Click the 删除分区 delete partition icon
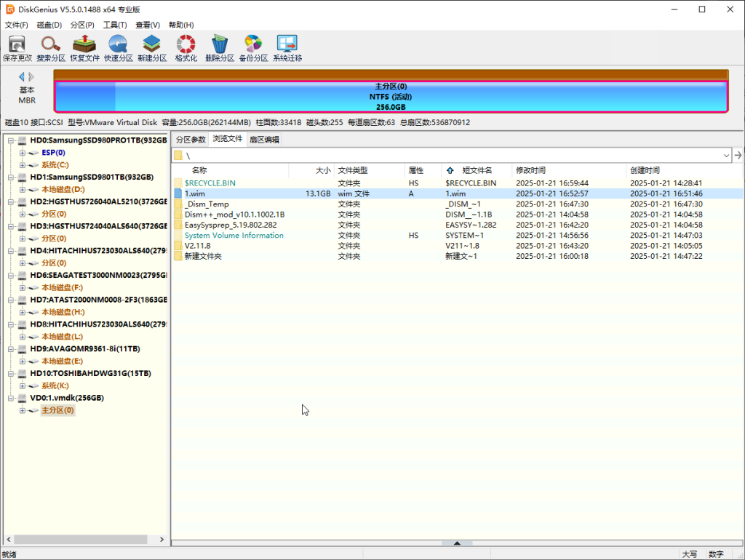745x560 pixels. pos(219,48)
